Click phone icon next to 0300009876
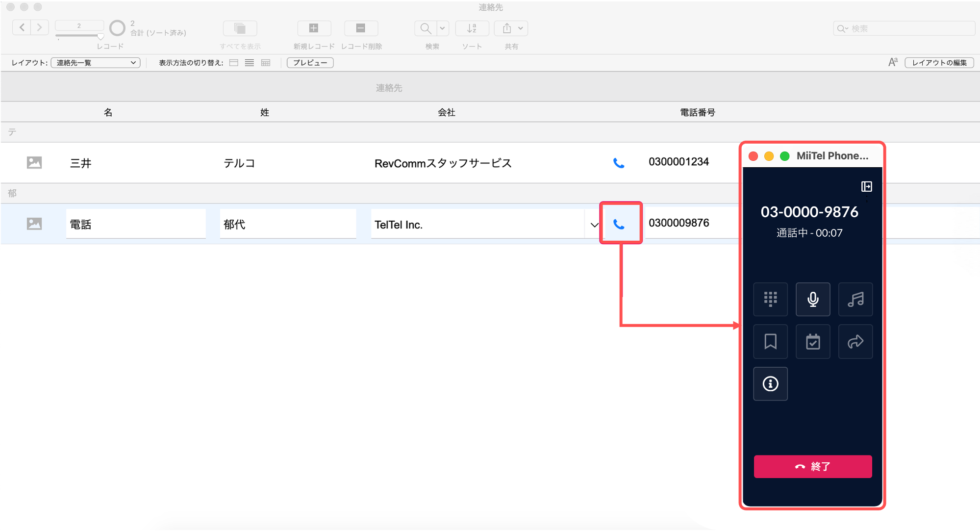This screenshot has width=980, height=531. click(619, 225)
